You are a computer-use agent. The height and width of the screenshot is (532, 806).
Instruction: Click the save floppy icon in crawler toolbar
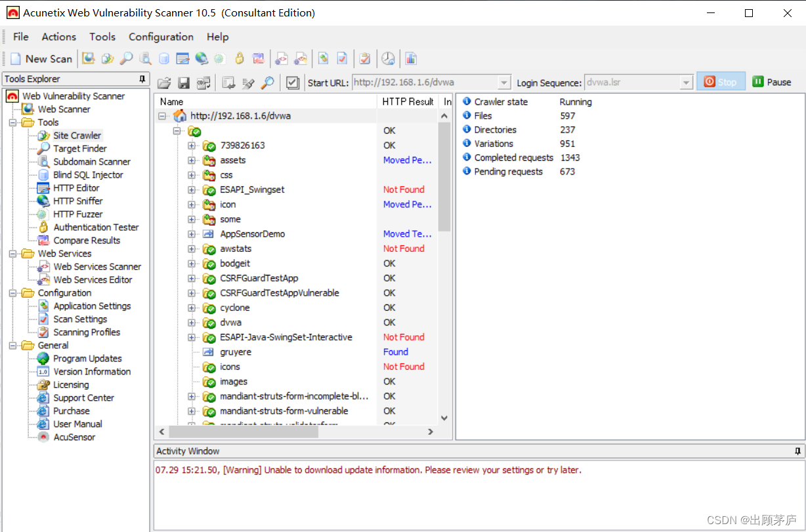click(x=184, y=83)
